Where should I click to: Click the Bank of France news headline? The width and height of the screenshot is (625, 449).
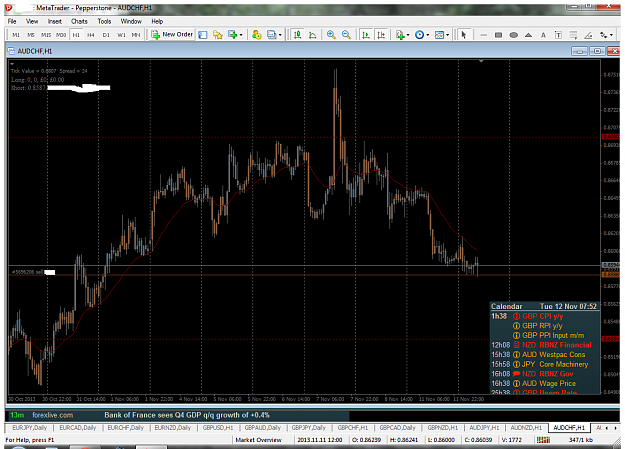187,415
